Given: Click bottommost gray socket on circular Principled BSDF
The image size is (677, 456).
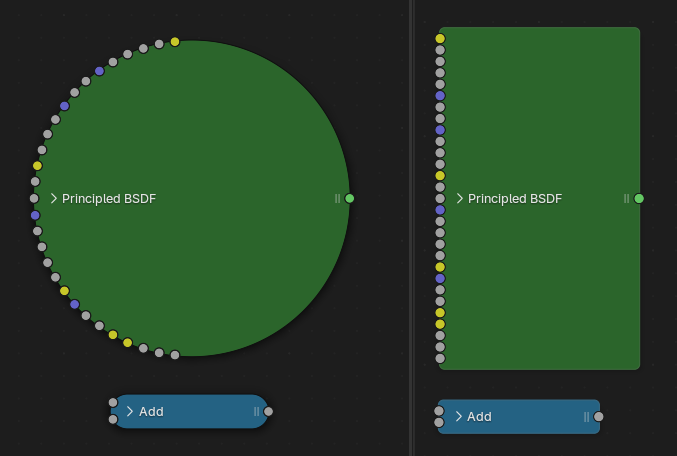Looking at the screenshot, I should [175, 355].
